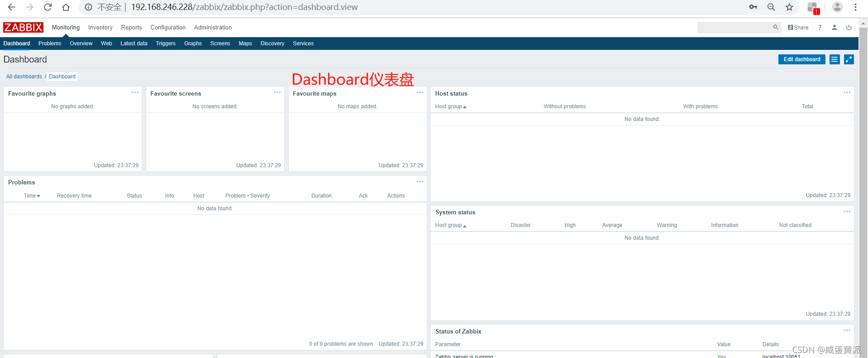Image resolution: width=868 pixels, height=358 pixels.
Task: Click 'No graphs added.' message
Action: click(x=72, y=106)
